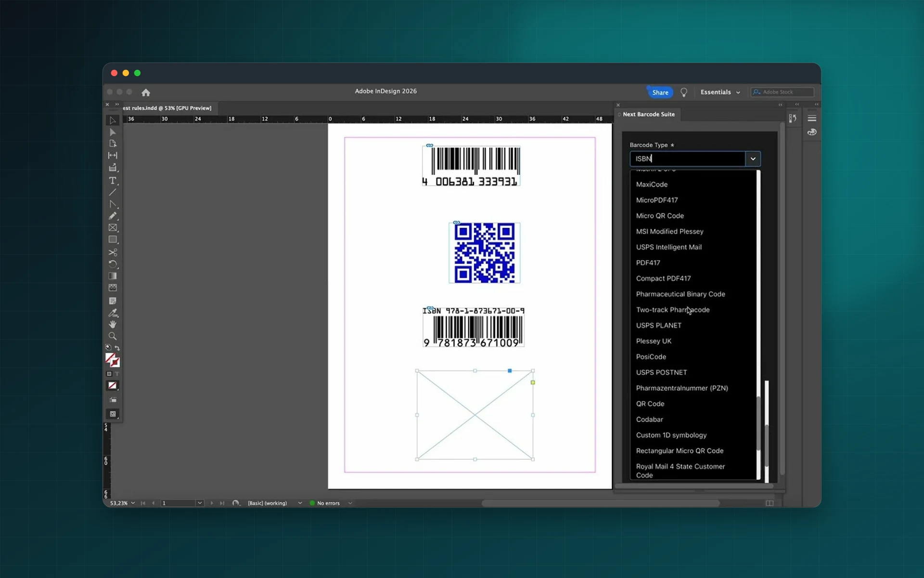Screen dimensions: 924x578
Task: Select the Rectangle tool
Action: 113,239
